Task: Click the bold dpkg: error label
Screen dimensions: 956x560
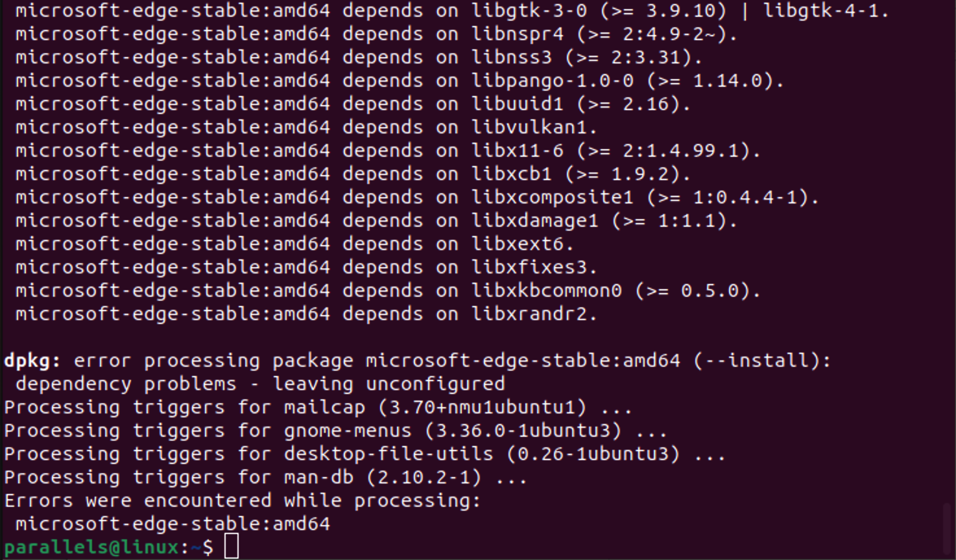Action: tap(32, 360)
